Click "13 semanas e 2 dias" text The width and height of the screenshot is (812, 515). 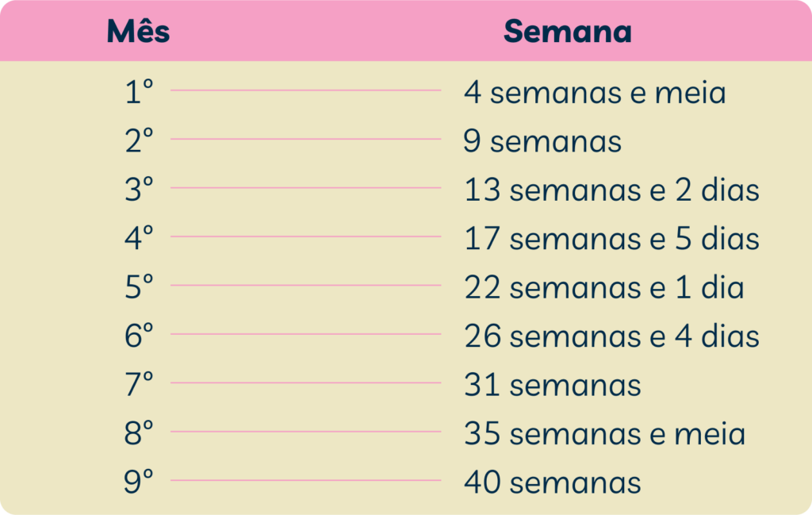[x=612, y=190]
